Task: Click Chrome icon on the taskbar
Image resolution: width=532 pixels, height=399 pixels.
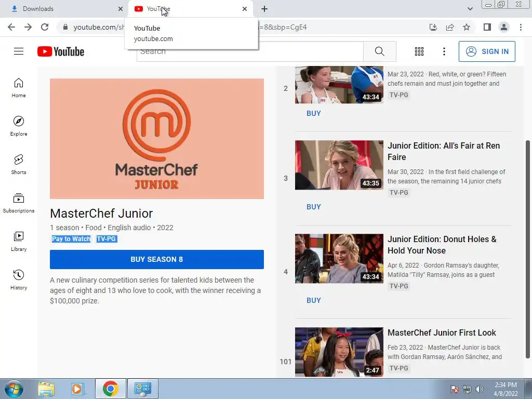Action: pyautogui.click(x=110, y=389)
